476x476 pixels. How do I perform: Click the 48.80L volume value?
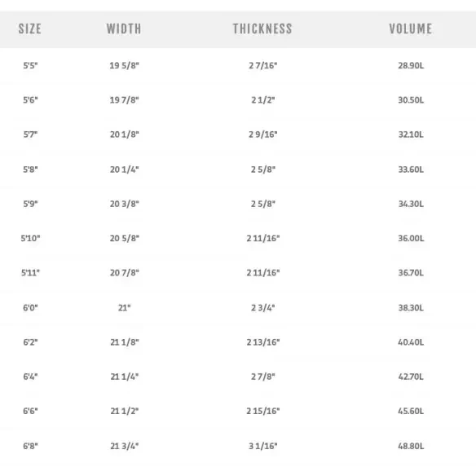click(411, 446)
